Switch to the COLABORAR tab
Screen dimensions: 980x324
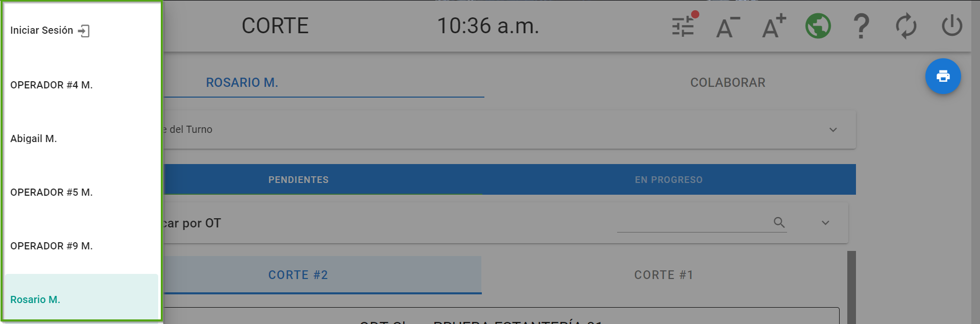pyautogui.click(x=727, y=83)
